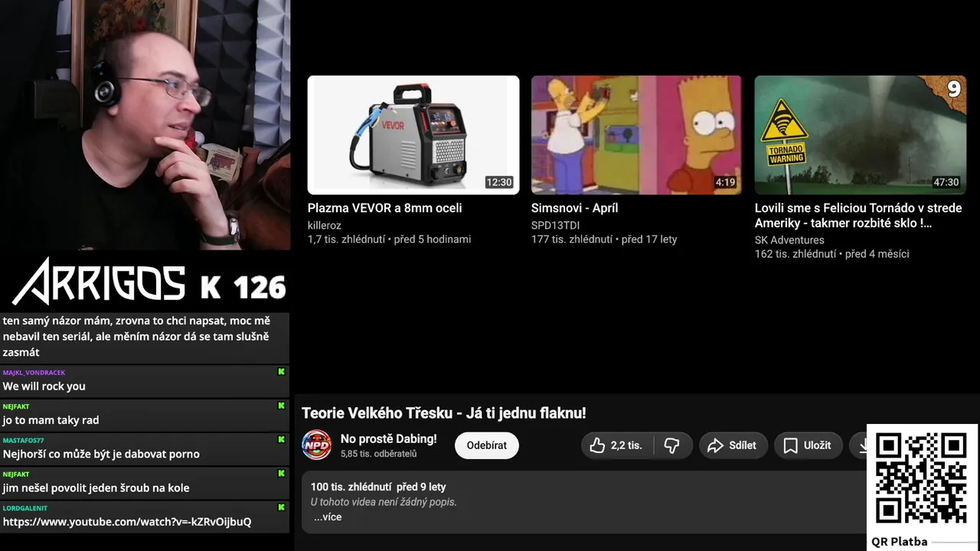The width and height of the screenshot is (980, 551).
Task: Click "1,7 tis. zhlédnutí • před 5 hodinami"
Action: (x=389, y=240)
